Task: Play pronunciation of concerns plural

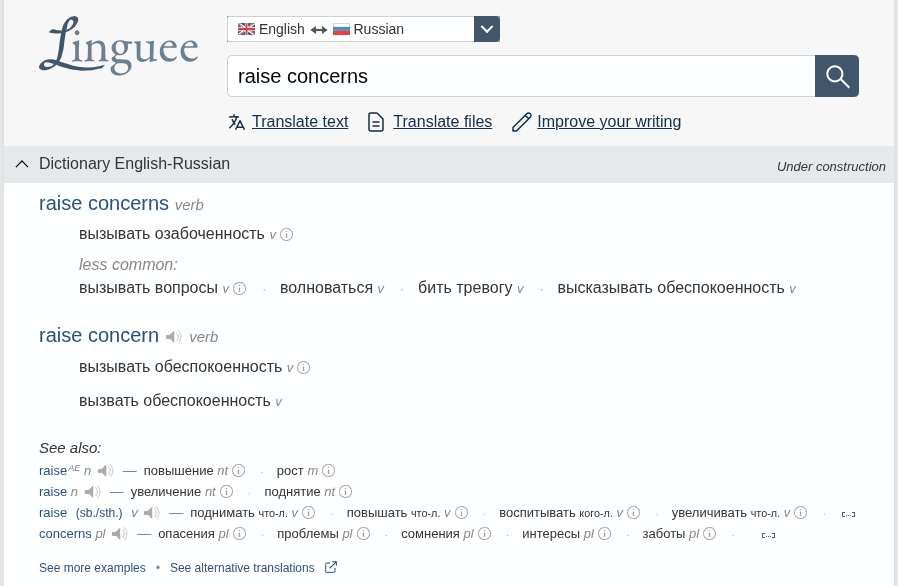Action: 119,534
